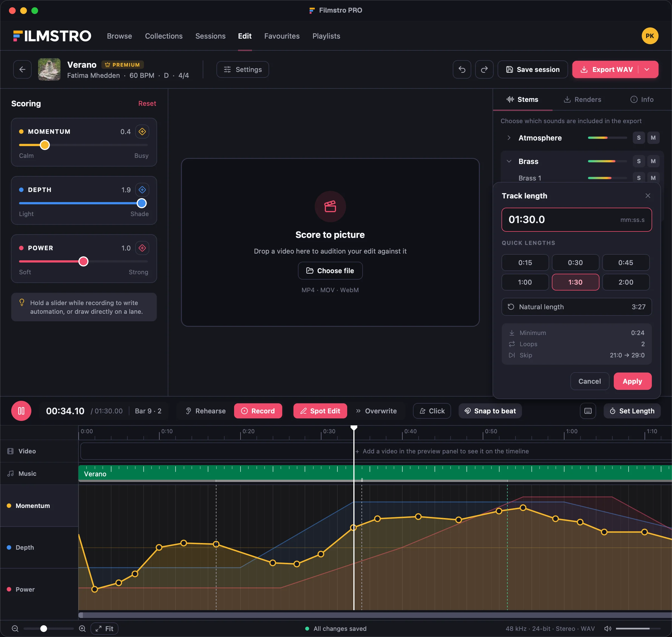The width and height of the screenshot is (672, 637).
Task: Solo the Brass stem group
Action: click(639, 161)
